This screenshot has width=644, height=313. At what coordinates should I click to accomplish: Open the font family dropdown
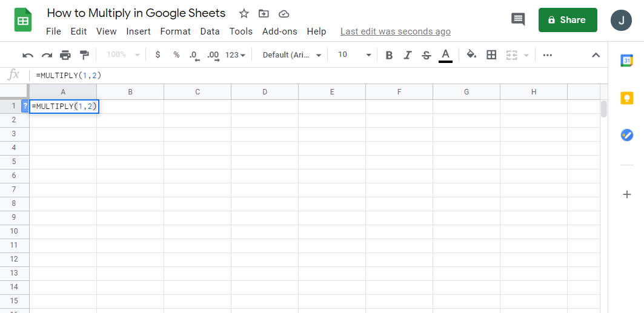[x=291, y=55]
